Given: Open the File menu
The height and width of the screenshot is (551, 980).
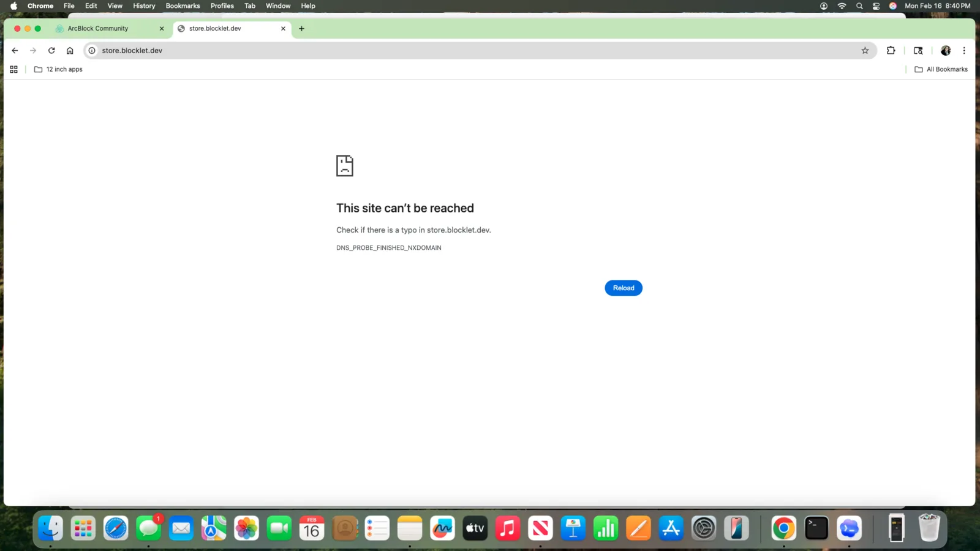Looking at the screenshot, I should point(69,6).
